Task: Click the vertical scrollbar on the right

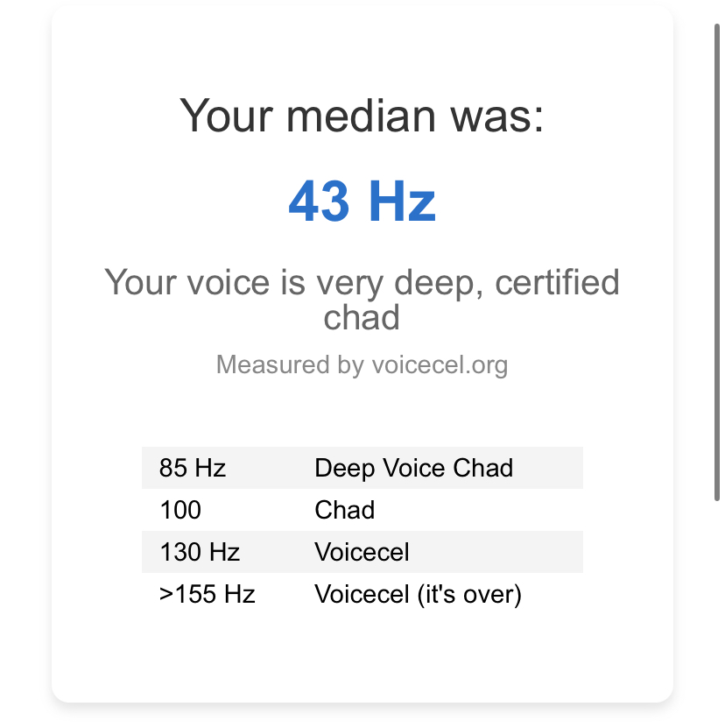Action: (x=716, y=263)
